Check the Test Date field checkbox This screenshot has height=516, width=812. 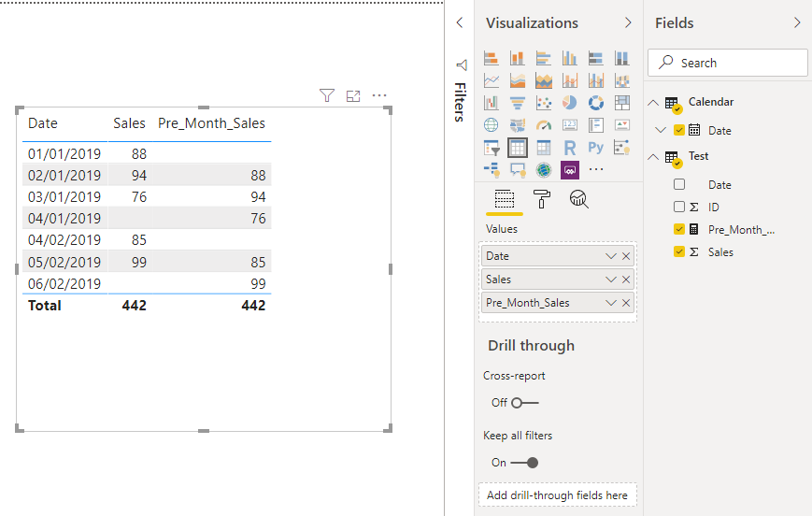point(679,184)
